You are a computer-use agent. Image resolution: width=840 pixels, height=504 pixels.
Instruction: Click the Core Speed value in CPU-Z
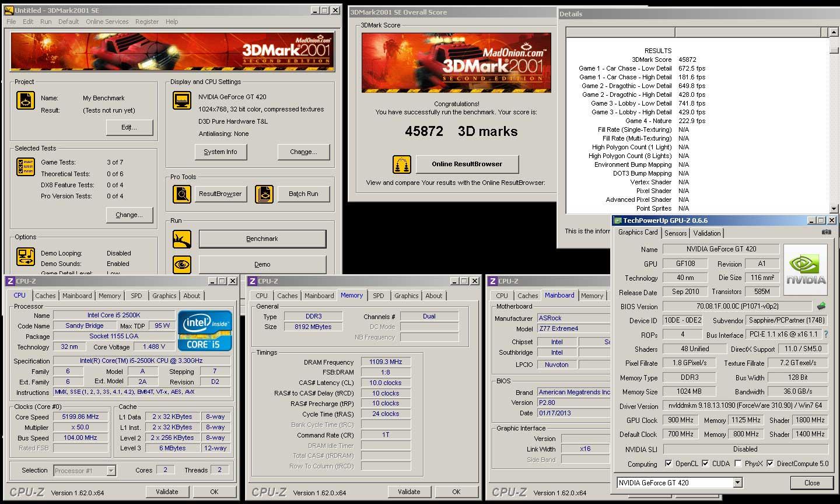tap(80, 416)
